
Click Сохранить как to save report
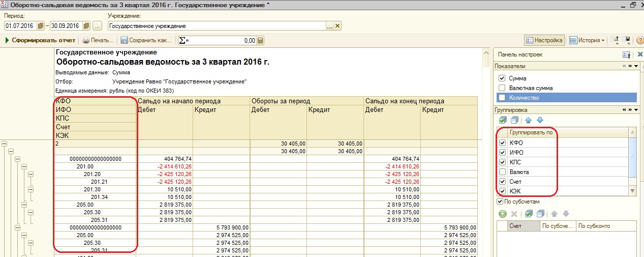(146, 40)
